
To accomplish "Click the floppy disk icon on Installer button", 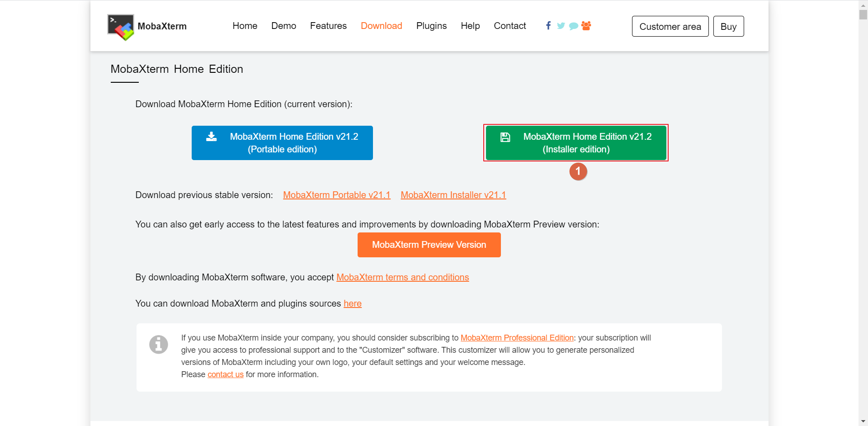I will [x=505, y=137].
